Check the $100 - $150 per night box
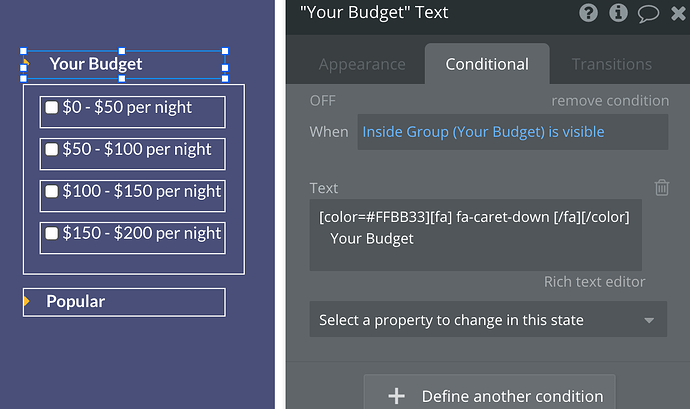 (x=52, y=192)
